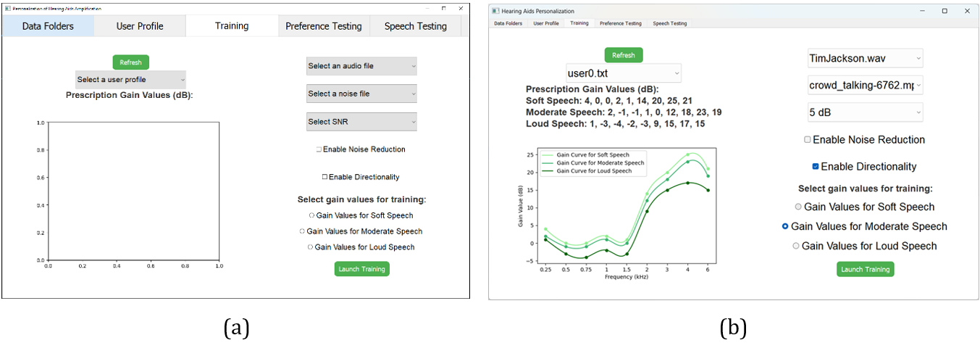Enable Noise Reduction in the user0.txt window
This screenshot has height=343, width=980.
pyautogui.click(x=808, y=140)
